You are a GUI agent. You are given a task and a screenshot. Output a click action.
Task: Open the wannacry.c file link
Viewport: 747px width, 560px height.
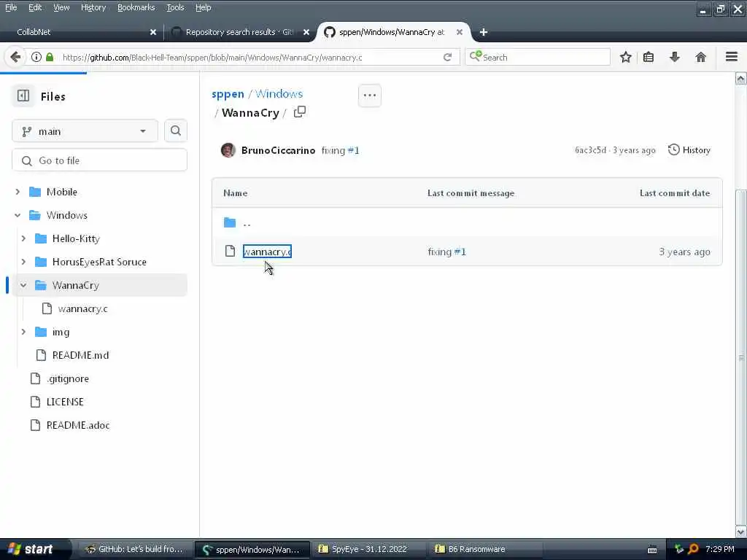tap(267, 252)
